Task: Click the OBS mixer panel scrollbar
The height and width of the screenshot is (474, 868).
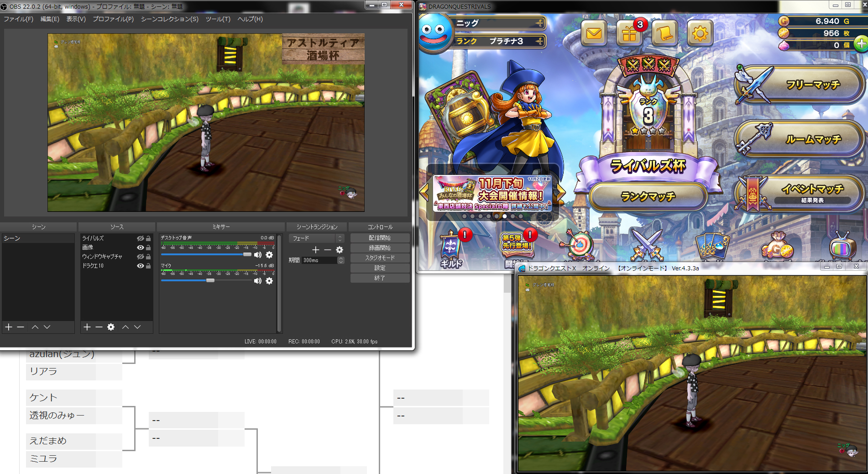Action: pos(279,283)
